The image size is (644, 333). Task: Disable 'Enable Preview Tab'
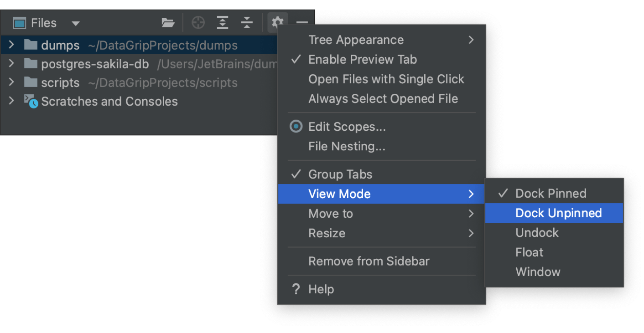(x=363, y=59)
